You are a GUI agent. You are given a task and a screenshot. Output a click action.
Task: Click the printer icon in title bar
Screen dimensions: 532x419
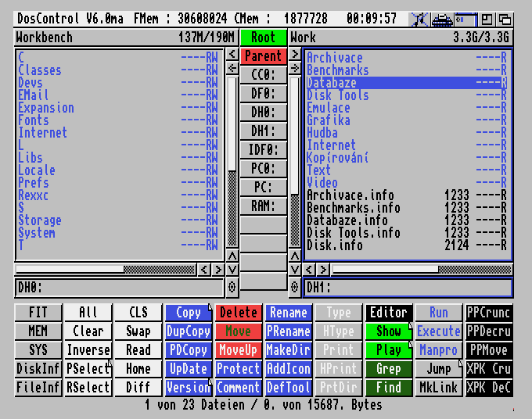[x=442, y=20]
